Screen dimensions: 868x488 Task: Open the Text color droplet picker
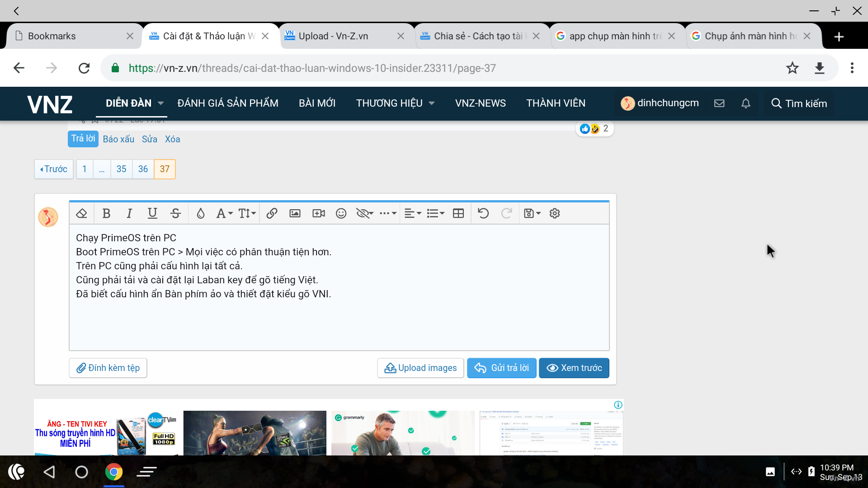point(200,213)
